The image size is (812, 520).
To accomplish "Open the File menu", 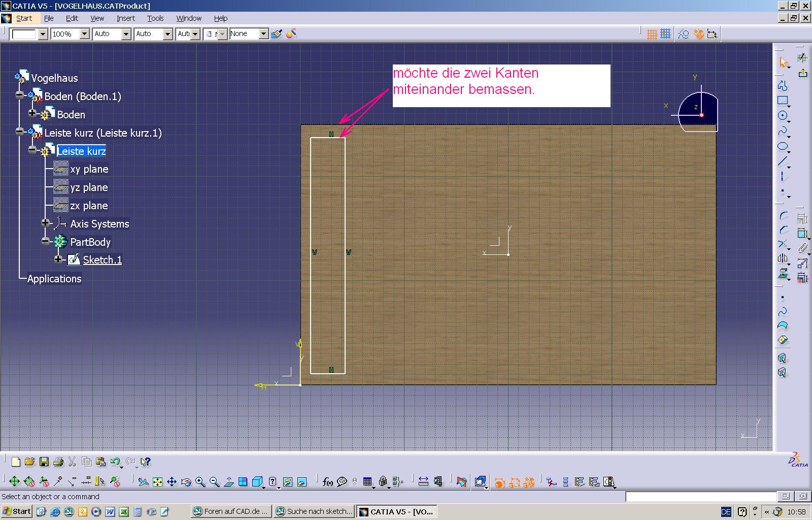I will click(49, 18).
